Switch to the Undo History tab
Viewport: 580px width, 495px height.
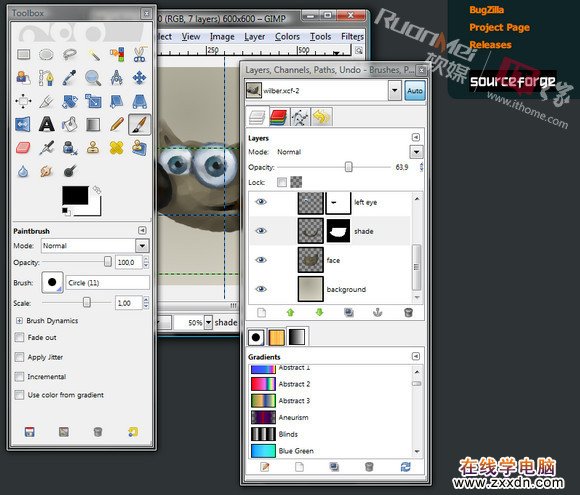pos(321,117)
